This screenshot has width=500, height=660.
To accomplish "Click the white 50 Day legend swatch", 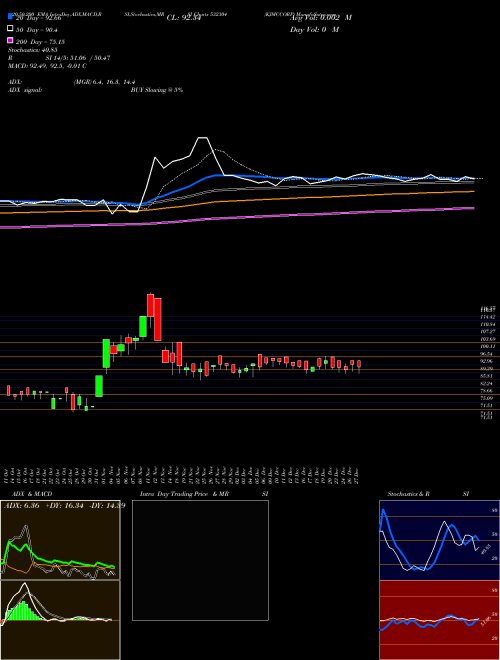I will (x=11, y=28).
